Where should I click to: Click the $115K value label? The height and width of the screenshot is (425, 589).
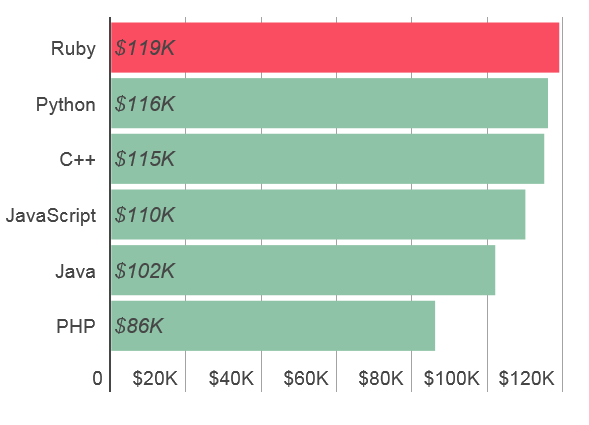click(145, 159)
